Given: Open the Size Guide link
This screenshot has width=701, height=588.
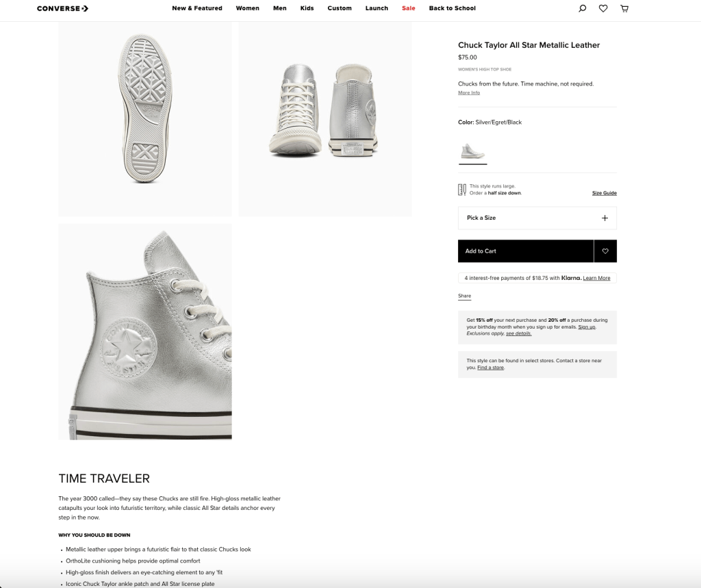Looking at the screenshot, I should pyautogui.click(x=604, y=193).
